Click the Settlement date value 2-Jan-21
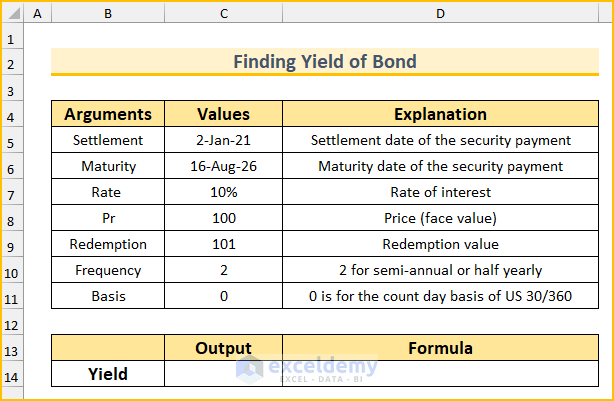Viewport: 614px width, 401px height. click(x=223, y=140)
